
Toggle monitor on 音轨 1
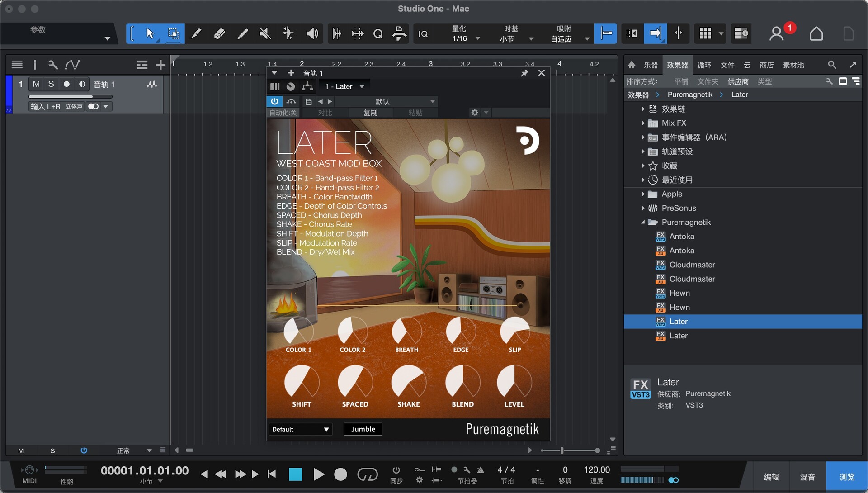click(x=82, y=84)
